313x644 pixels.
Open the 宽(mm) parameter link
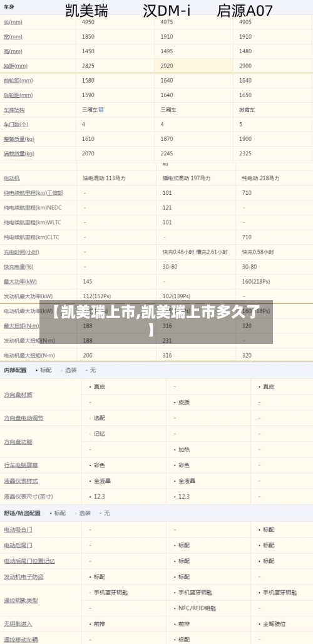[x=13, y=36]
